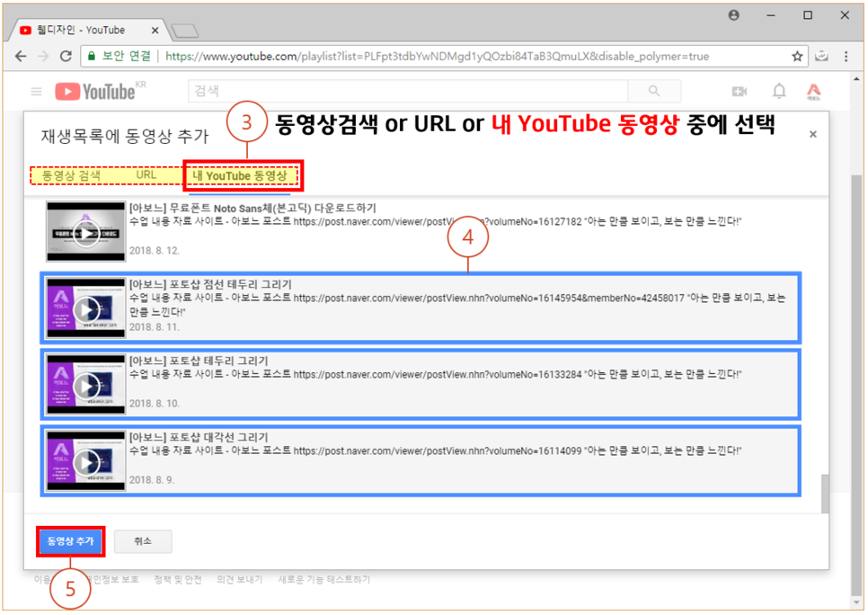This screenshot has width=868, height=615.
Task: Select thumbnail of 포토샵 테두리 그리기 video dated 8. 10.
Action: coord(85,385)
